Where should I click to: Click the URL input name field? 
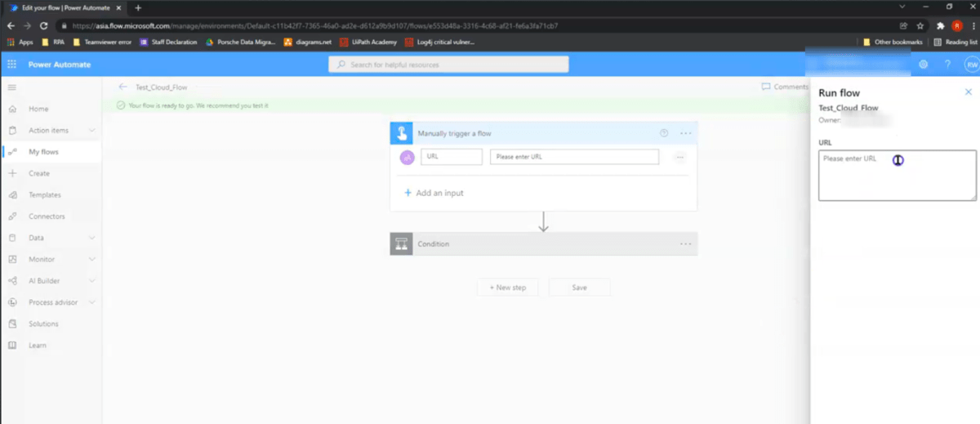click(x=452, y=157)
